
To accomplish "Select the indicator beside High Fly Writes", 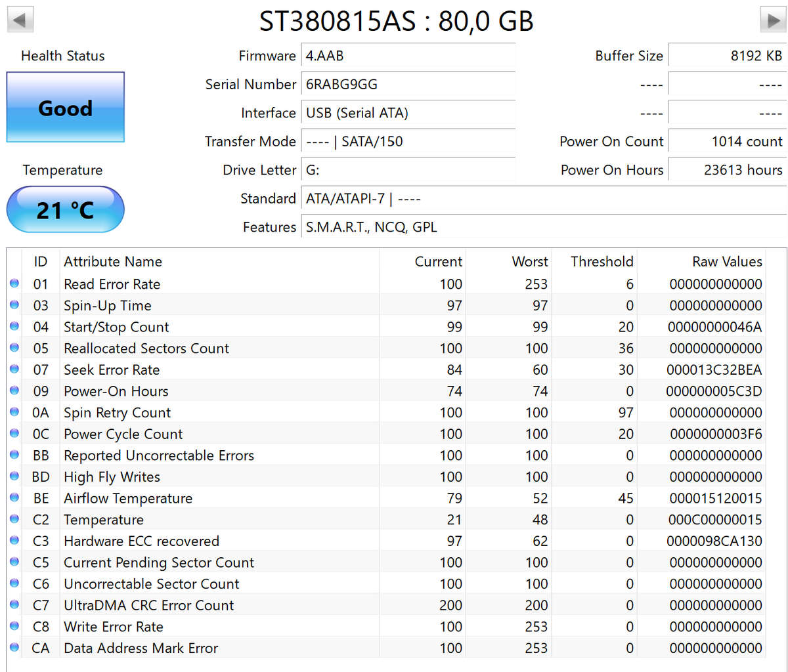I will tap(14, 476).
